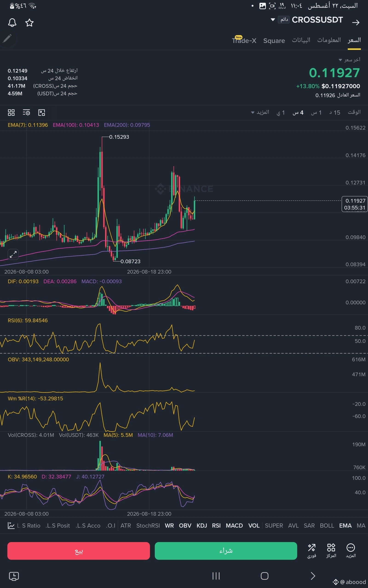This screenshot has height=588, width=368.
Task: Toggle the L.S Acco indicator
Action: [88, 526]
